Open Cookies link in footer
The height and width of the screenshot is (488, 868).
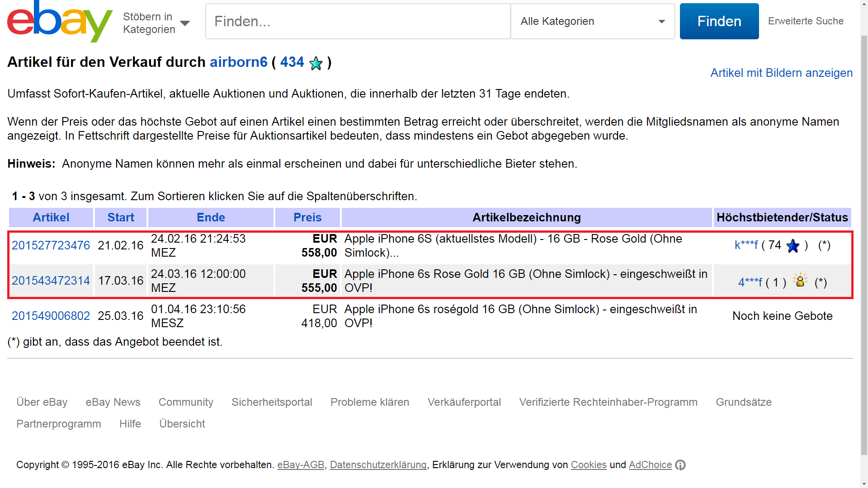coord(589,465)
